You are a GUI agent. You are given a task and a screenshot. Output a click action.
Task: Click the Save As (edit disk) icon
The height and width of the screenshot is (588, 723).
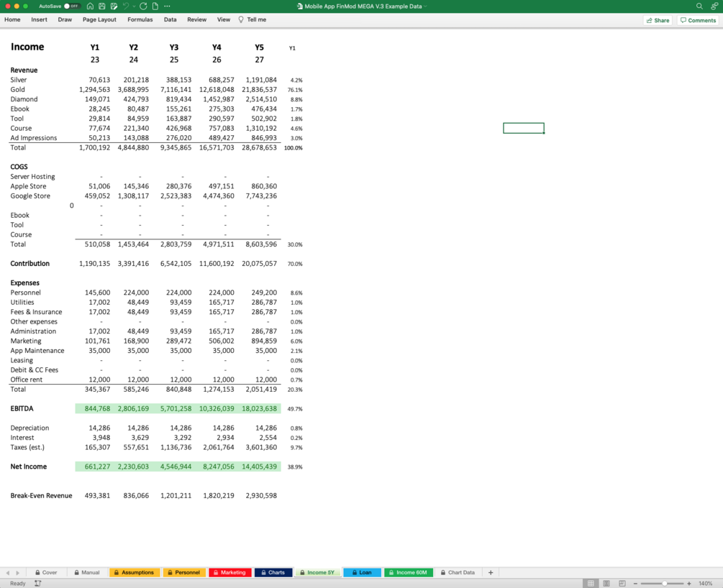(114, 6)
